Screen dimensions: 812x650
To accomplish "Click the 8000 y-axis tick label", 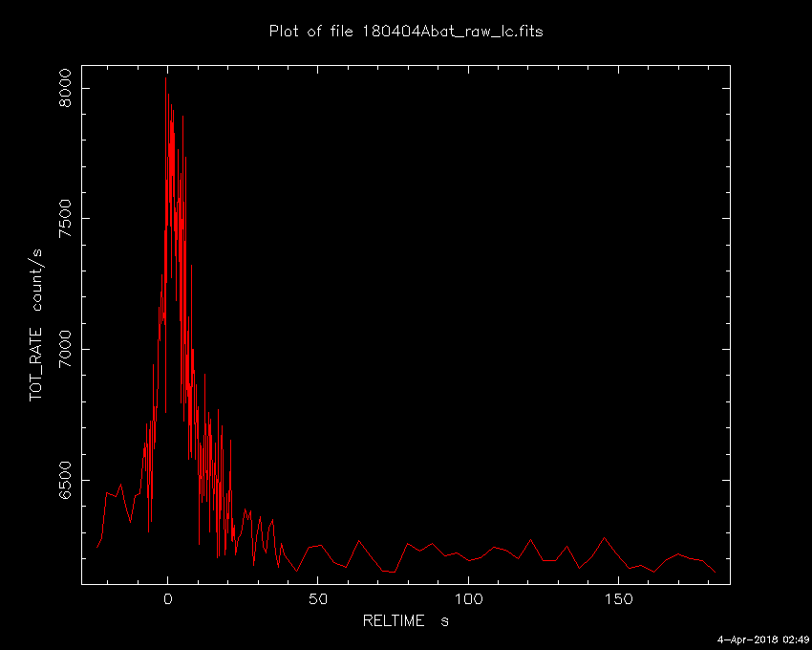I will 65,88.
